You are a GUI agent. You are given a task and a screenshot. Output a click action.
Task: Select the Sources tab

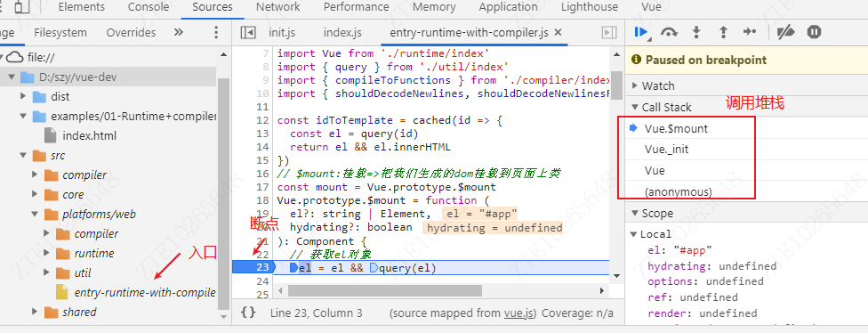coord(213,7)
